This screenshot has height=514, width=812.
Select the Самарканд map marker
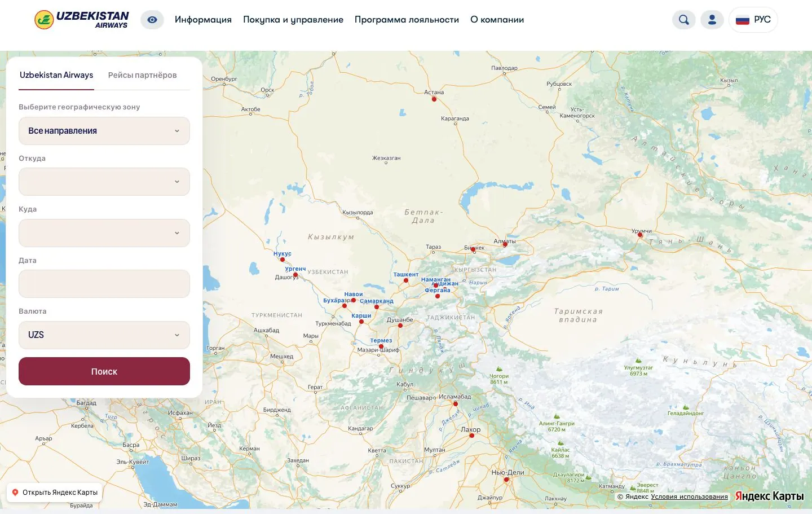377,307
